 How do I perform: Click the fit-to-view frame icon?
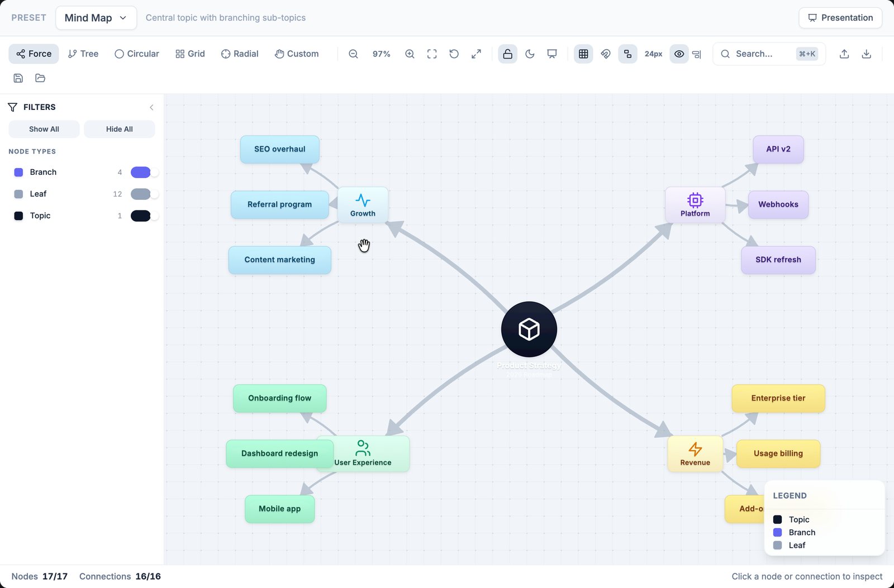coord(432,54)
